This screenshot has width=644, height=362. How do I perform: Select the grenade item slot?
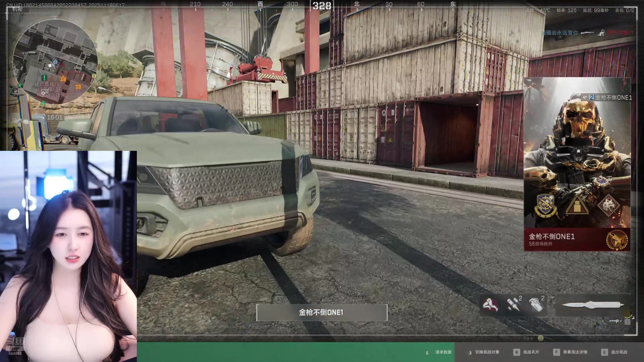coord(536,305)
